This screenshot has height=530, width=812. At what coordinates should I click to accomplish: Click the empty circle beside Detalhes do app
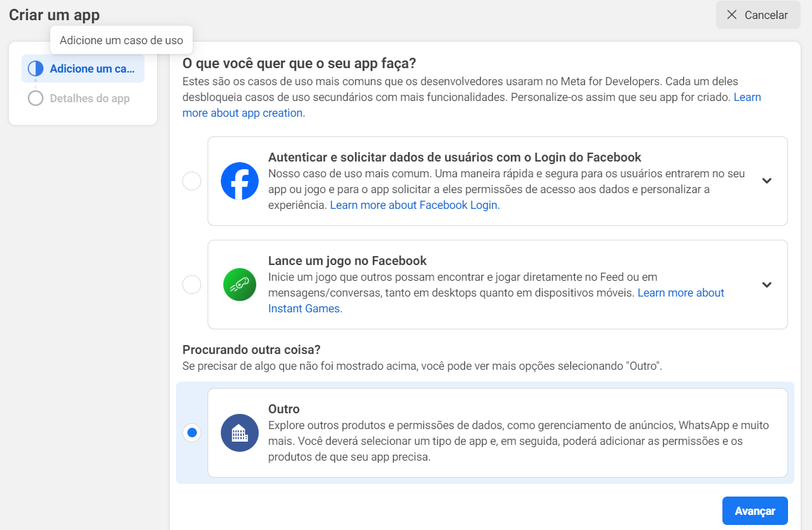35,98
